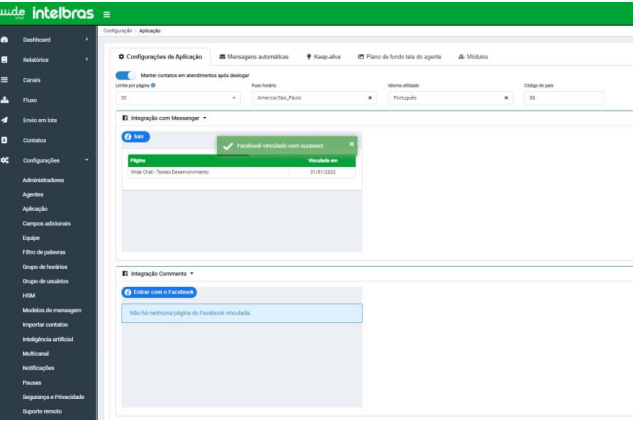The height and width of the screenshot is (421, 633).
Task: Collapse the Integração com Messenger section
Action: [204, 118]
